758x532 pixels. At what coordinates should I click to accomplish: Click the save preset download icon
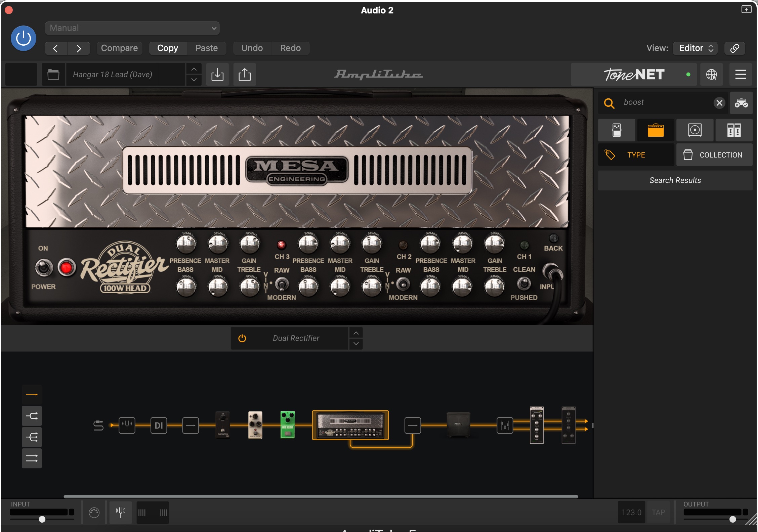pos(217,74)
